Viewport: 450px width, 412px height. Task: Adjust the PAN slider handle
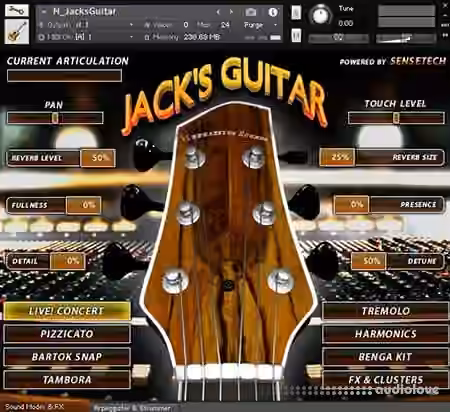tap(55, 118)
